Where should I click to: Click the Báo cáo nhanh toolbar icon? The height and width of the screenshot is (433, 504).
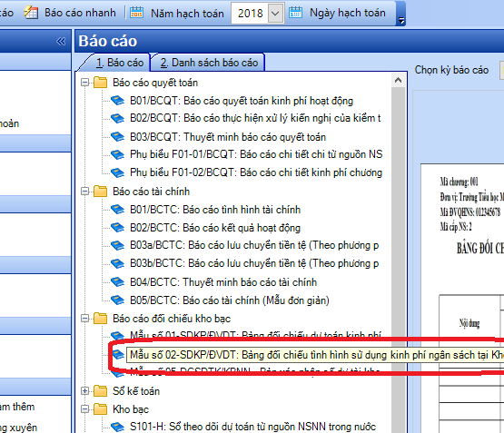click(x=31, y=13)
